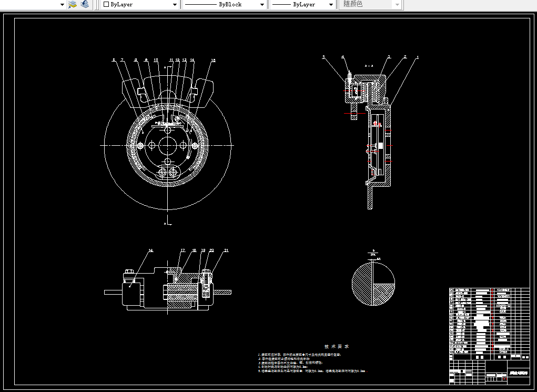Click the hatched circular detail view
Viewport: 537px width, 392px height.
coord(373,284)
